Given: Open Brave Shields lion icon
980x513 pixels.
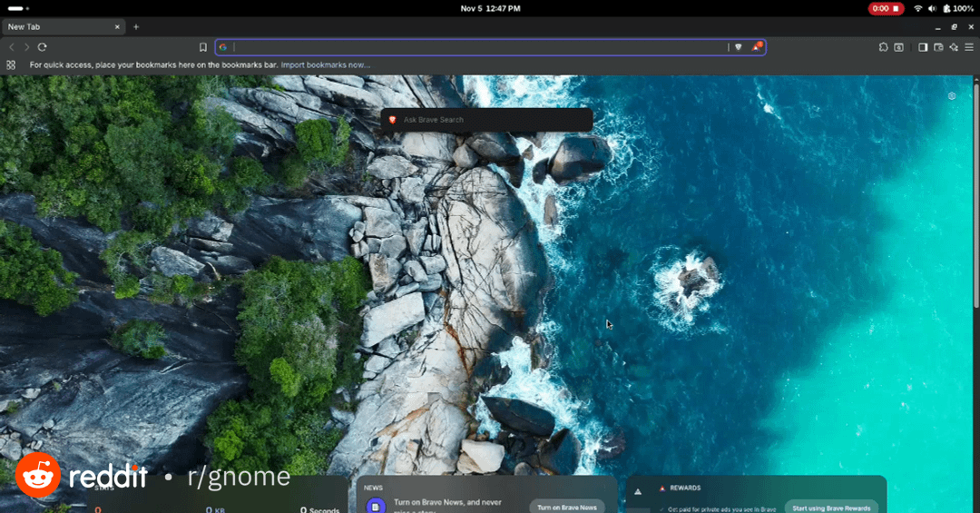Looking at the screenshot, I should pyautogui.click(x=738, y=47).
